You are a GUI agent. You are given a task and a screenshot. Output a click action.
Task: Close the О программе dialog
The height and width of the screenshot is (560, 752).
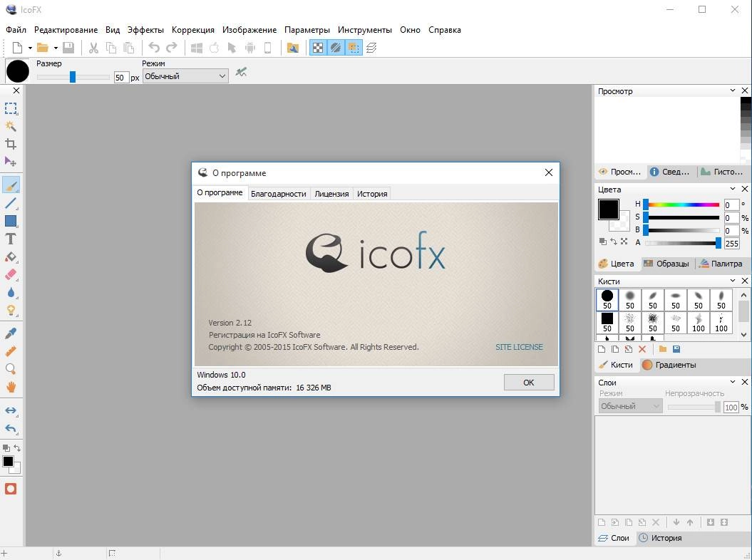[549, 172]
